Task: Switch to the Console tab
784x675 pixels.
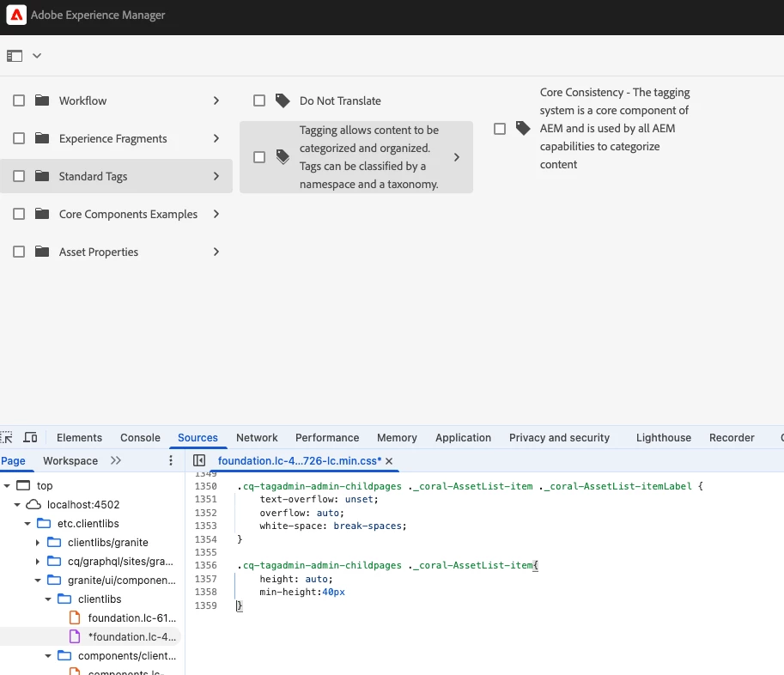Action: 140,437
